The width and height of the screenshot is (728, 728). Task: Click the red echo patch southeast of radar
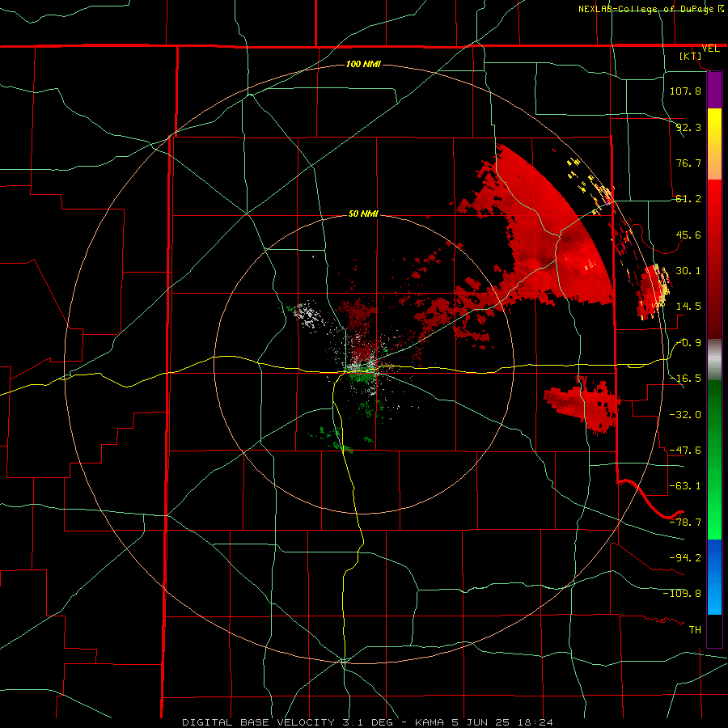[x=584, y=404]
